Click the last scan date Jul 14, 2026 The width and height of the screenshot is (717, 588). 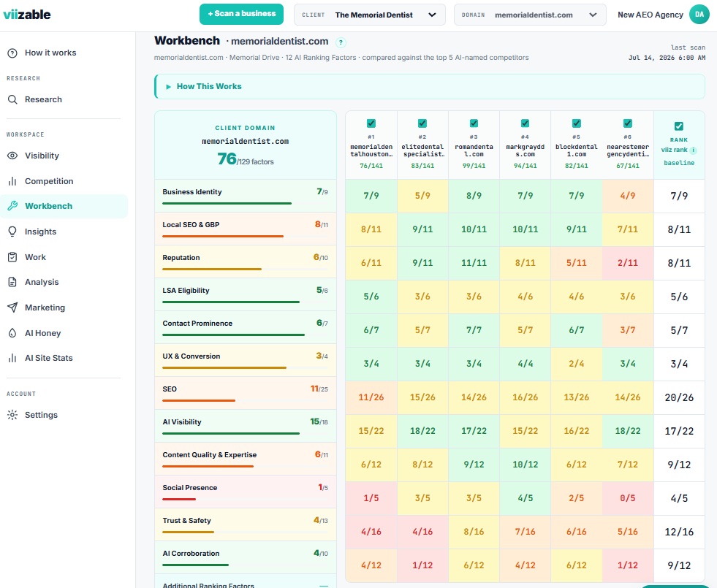pos(667,58)
